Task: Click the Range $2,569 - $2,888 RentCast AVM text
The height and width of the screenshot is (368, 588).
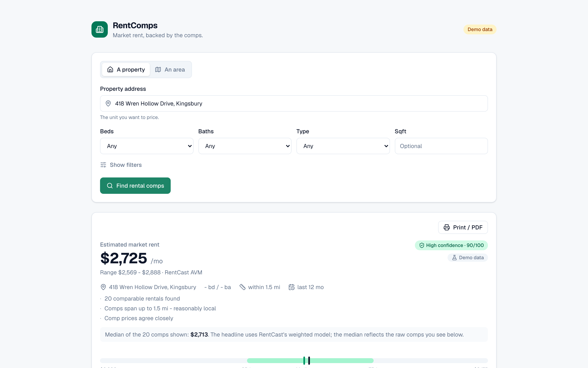Action: tap(151, 272)
